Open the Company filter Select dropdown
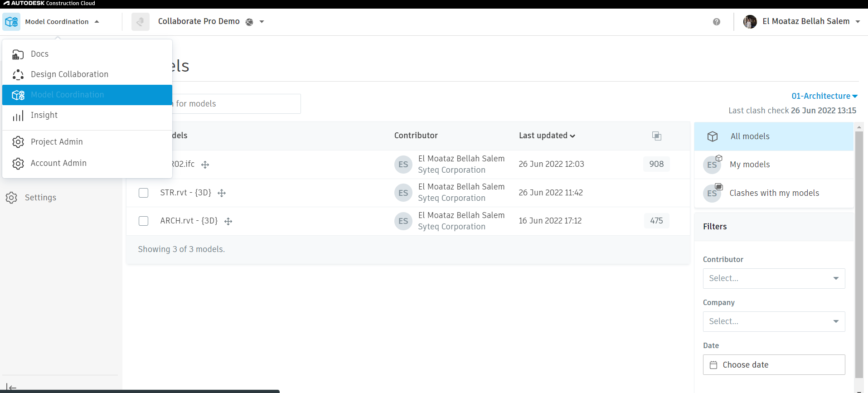868x393 pixels. [x=774, y=321]
